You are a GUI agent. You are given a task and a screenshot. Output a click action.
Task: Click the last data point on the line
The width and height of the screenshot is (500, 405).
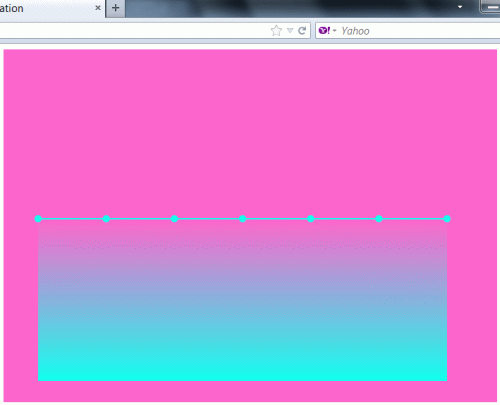pyautogui.click(x=447, y=219)
